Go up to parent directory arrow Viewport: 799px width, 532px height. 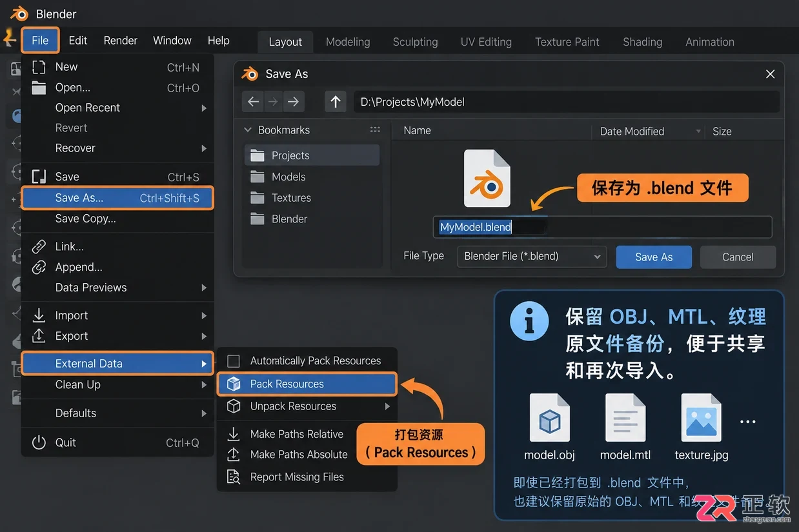[x=336, y=101]
